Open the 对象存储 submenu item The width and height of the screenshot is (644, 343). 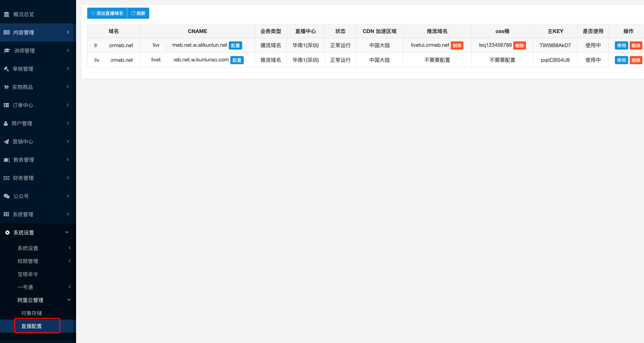(38, 313)
